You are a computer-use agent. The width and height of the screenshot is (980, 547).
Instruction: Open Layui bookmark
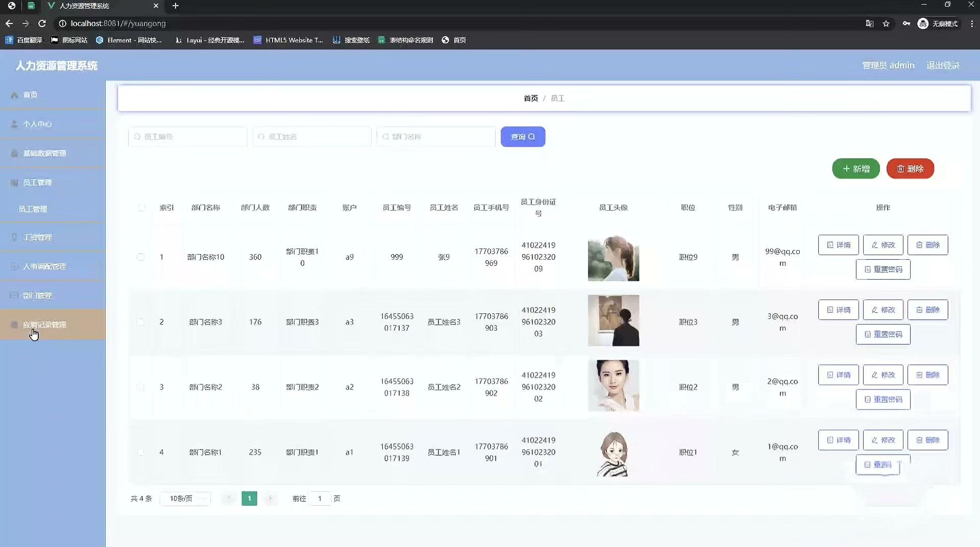210,40
